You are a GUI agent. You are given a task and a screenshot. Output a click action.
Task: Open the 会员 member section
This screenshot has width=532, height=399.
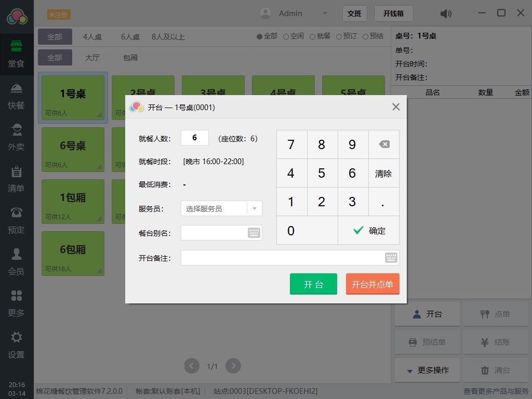coord(16,262)
